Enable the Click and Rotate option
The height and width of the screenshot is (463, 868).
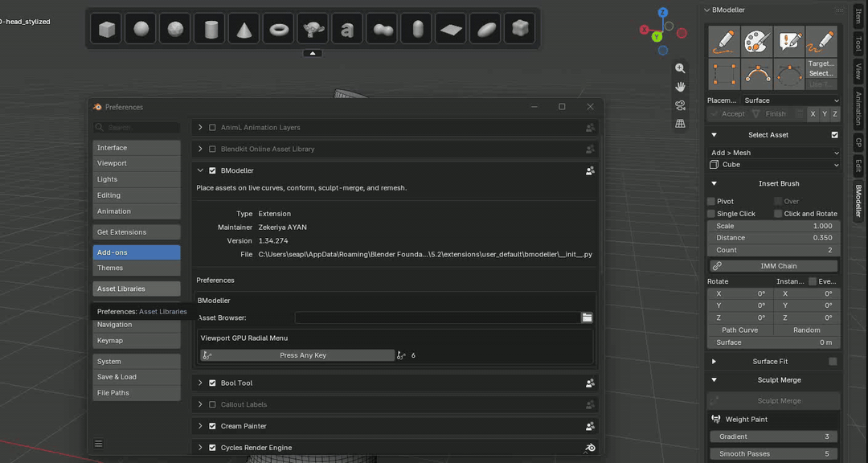coord(778,214)
